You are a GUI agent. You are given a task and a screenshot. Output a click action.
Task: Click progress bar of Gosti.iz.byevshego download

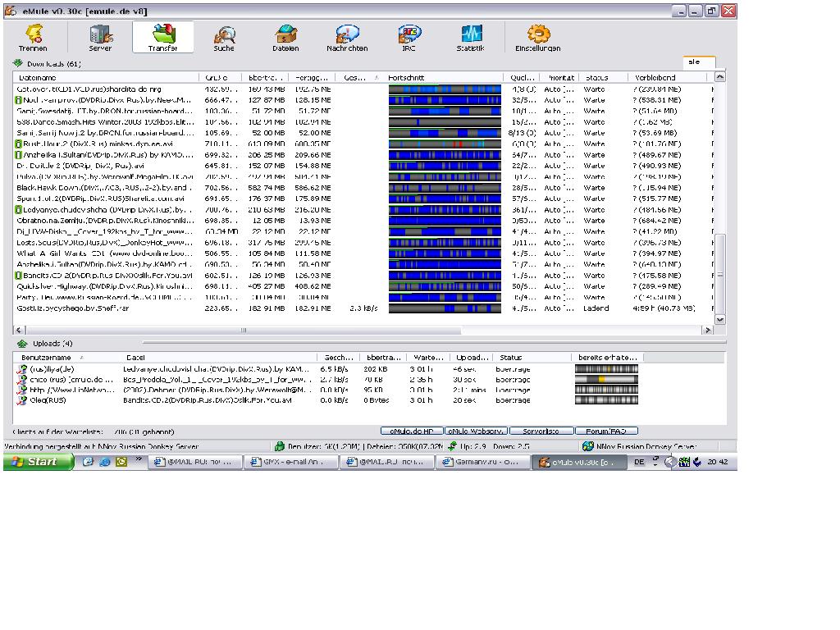pos(445,308)
